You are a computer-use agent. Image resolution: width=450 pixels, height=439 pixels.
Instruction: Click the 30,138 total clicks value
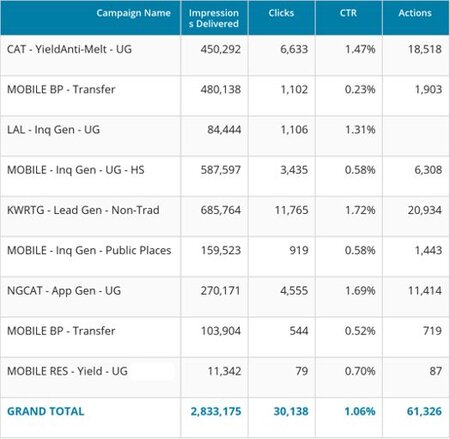point(291,411)
